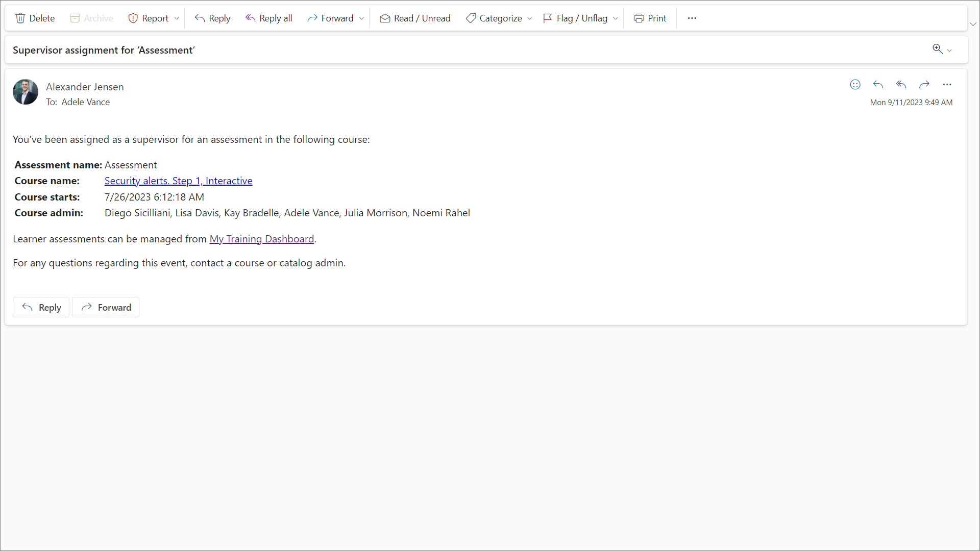This screenshot has height=551, width=980.
Task: Toggle Read / Unread status
Action: (415, 18)
